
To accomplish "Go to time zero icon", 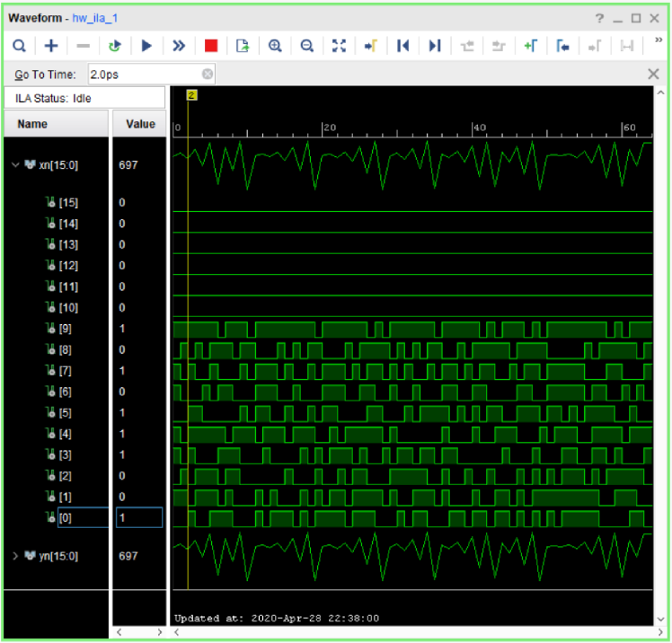I will [402, 46].
